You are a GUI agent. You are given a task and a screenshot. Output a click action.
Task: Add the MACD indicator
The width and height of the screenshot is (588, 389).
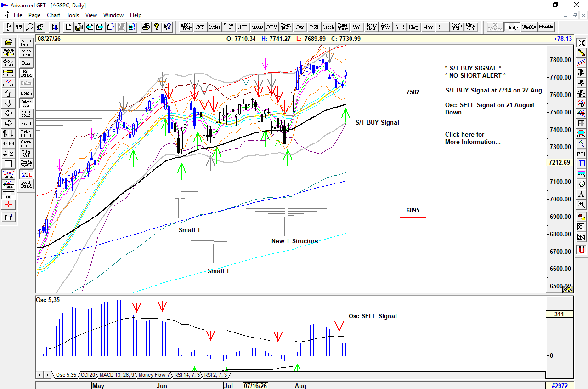[257, 27]
